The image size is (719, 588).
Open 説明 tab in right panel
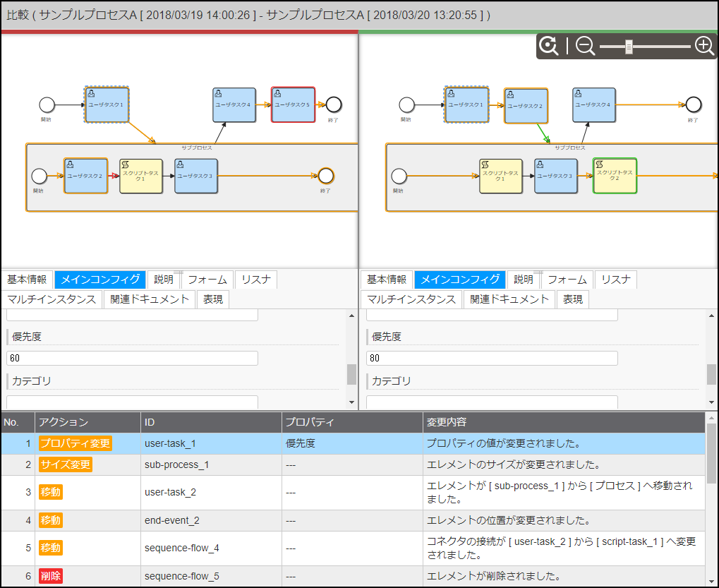pos(524,280)
